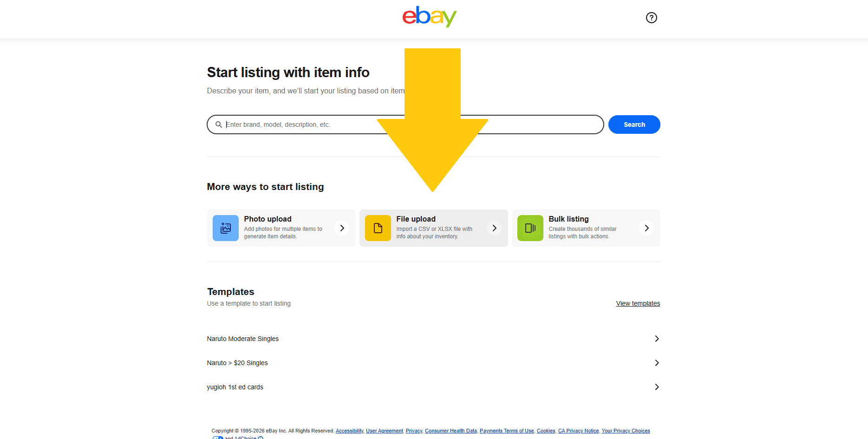Open the help question mark icon
Viewport: 868px width, 439px height.
(x=651, y=18)
